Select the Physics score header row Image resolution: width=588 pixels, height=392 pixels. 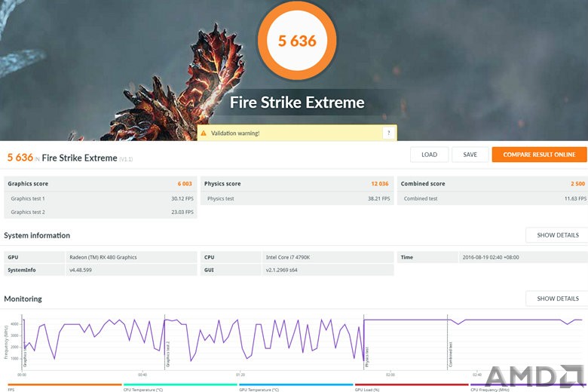pyautogui.click(x=297, y=184)
